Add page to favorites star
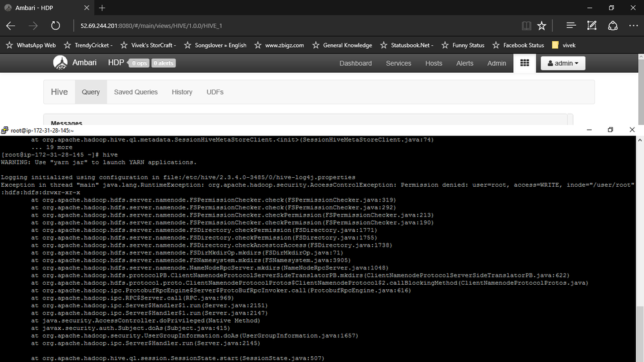The height and width of the screenshot is (362, 644). (x=542, y=26)
